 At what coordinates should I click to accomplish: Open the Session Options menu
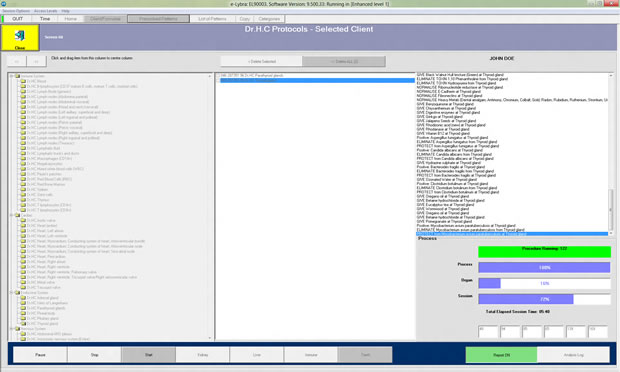click(16, 11)
